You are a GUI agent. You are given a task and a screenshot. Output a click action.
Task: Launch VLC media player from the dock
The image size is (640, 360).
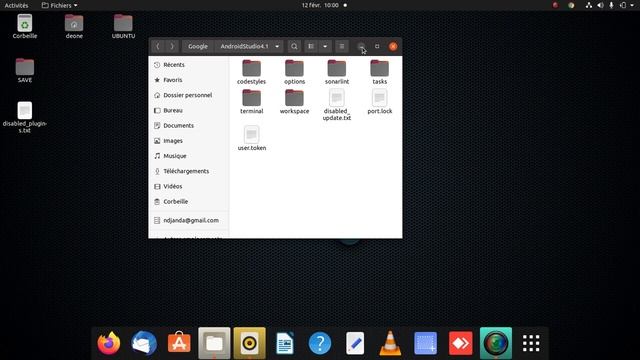click(390, 343)
